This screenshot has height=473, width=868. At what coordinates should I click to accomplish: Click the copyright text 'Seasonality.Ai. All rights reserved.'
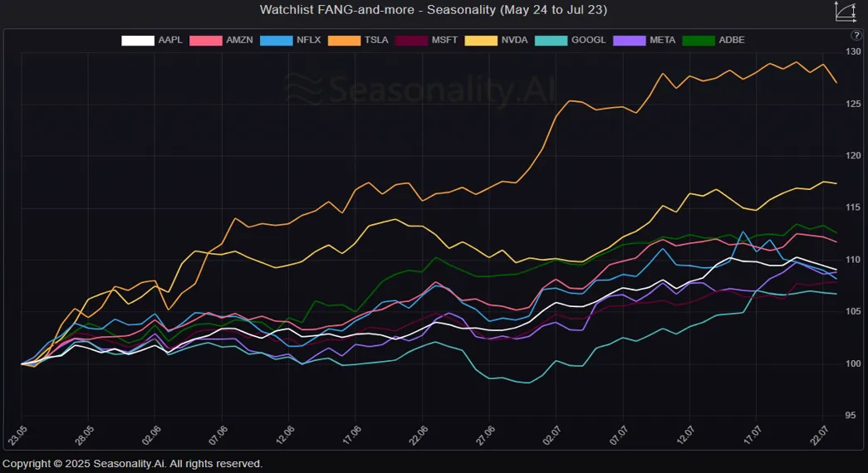[178, 464]
